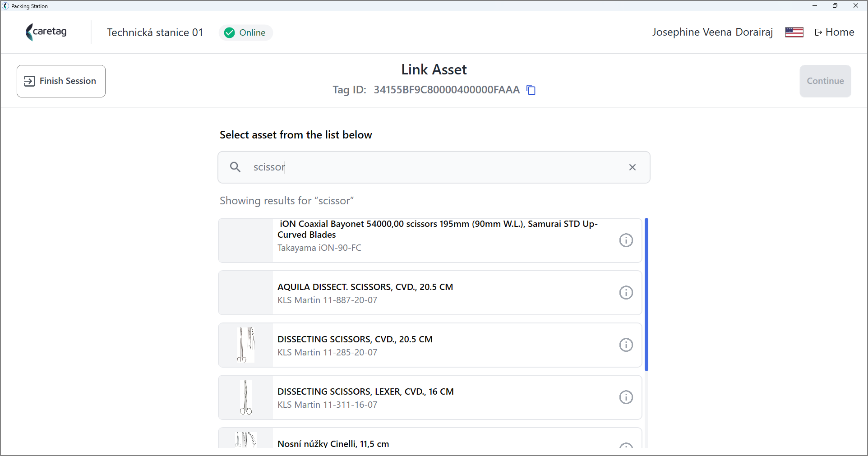Open info for DISSECTING SCISSORS LEXER
This screenshot has height=456, width=868.
tap(626, 397)
